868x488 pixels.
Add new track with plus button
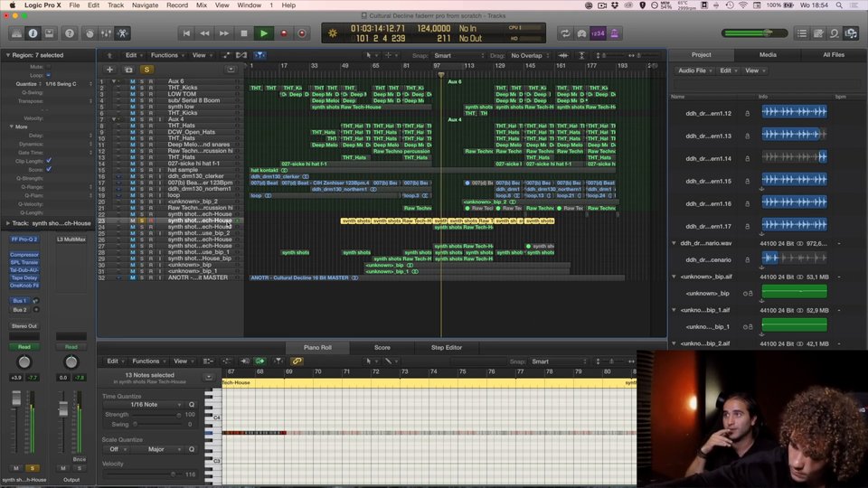109,70
